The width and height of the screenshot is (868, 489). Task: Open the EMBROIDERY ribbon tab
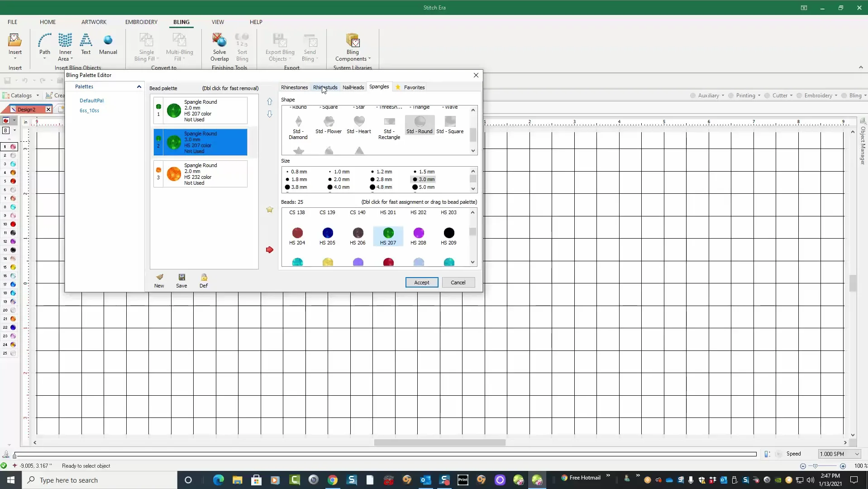pos(142,22)
